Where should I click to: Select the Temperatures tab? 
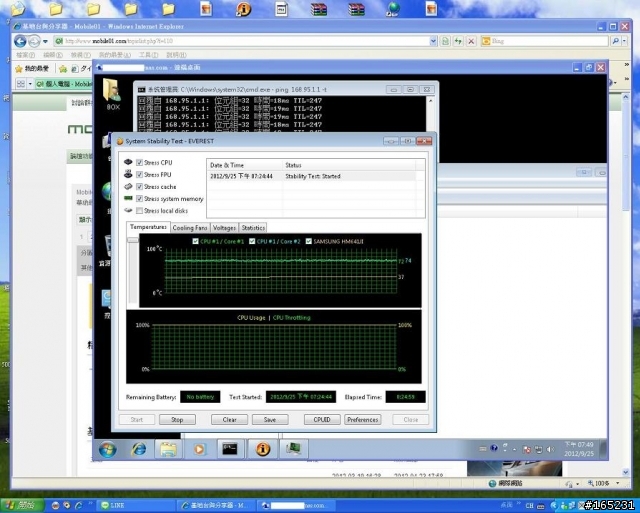[x=148, y=227]
